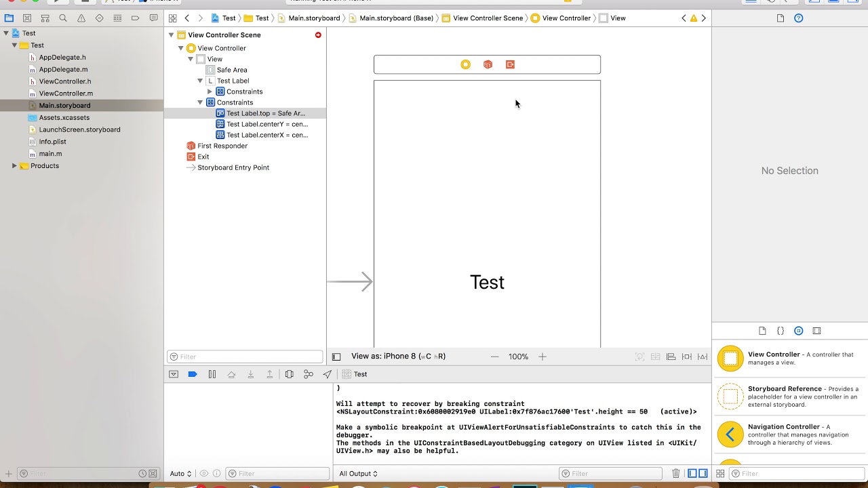Switch object library to grid view
868x488 pixels.
click(x=721, y=474)
